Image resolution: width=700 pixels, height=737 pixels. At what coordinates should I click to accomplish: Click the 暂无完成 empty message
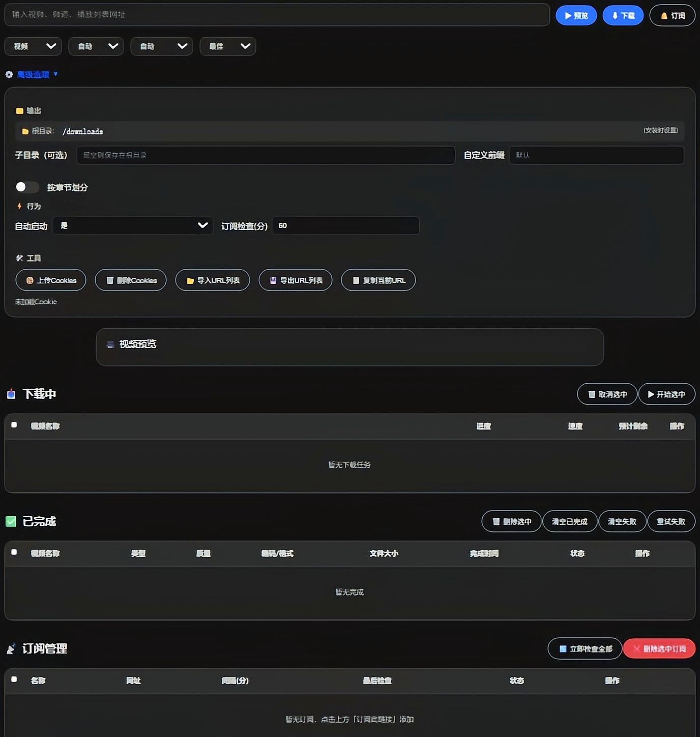[349, 592]
